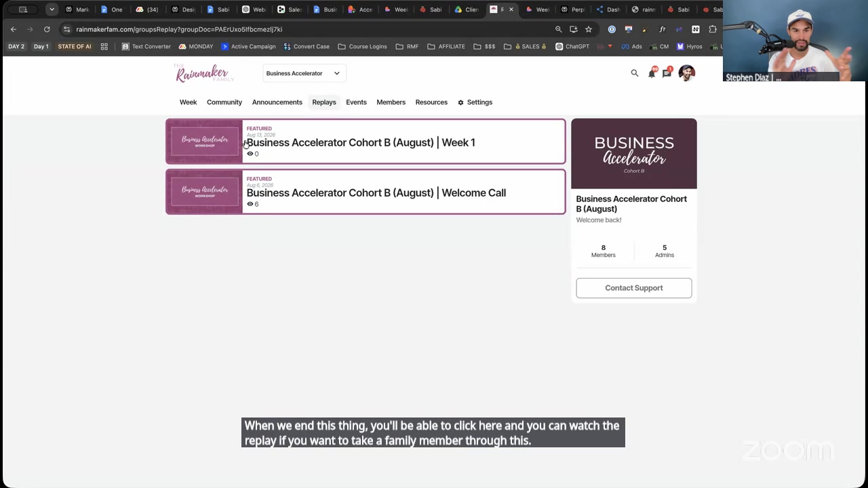Open the Rainmaker Family logo home
Screen dimensions: 868x488
pos(203,73)
